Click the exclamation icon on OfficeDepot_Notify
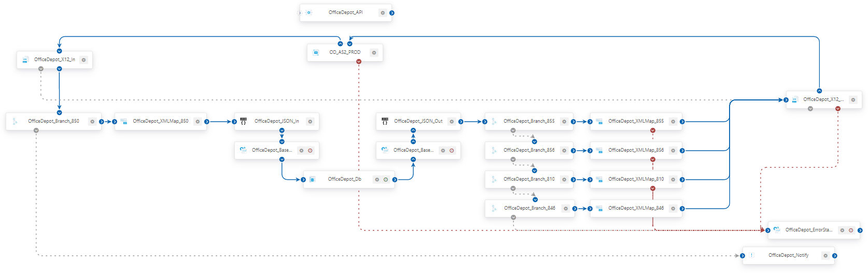This screenshot has width=868, height=277. [751, 256]
